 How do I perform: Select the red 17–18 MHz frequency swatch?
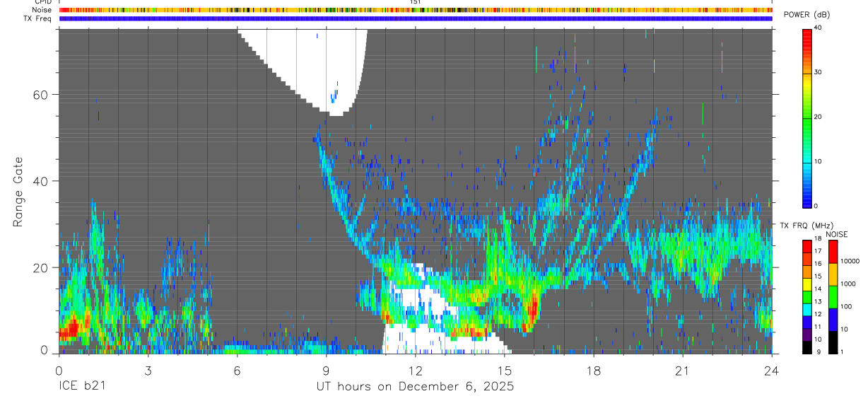point(807,246)
